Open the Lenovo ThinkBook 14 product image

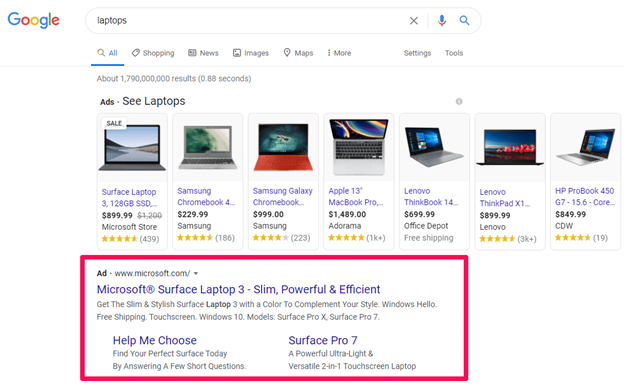[x=434, y=147]
